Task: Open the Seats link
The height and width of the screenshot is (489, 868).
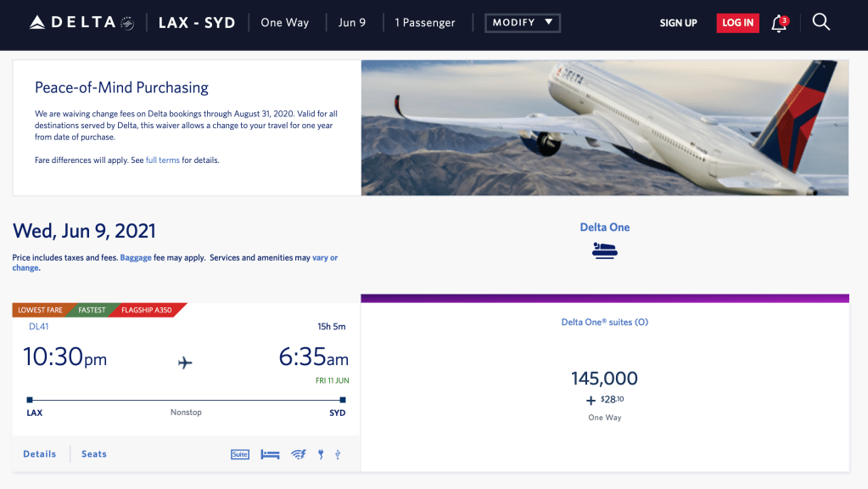Action: pos(94,454)
